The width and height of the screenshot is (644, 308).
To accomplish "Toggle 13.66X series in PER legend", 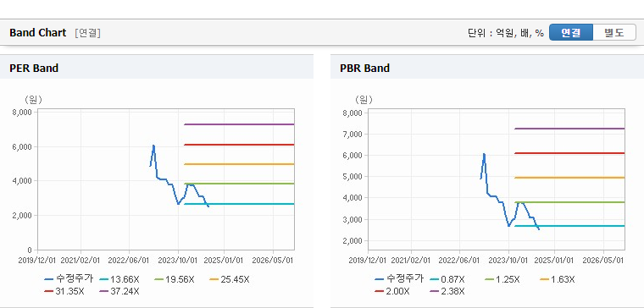I will [x=119, y=279].
